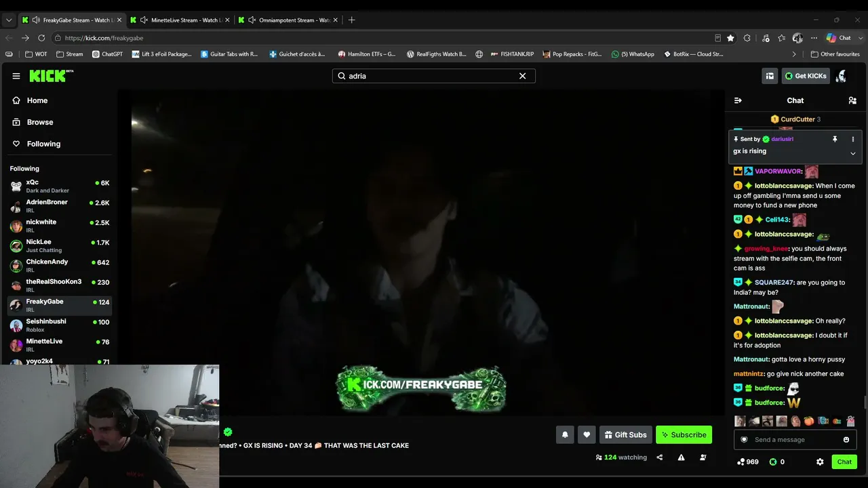Viewport: 868px width, 488px height.
Task: Click the SQUARE247 username in chat
Action: 774,282
